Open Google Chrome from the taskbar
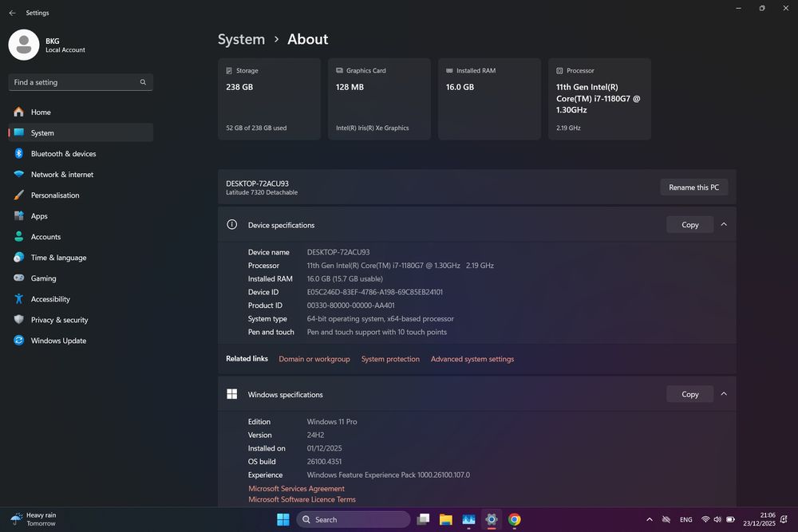This screenshot has height=532, width=798. click(x=515, y=519)
